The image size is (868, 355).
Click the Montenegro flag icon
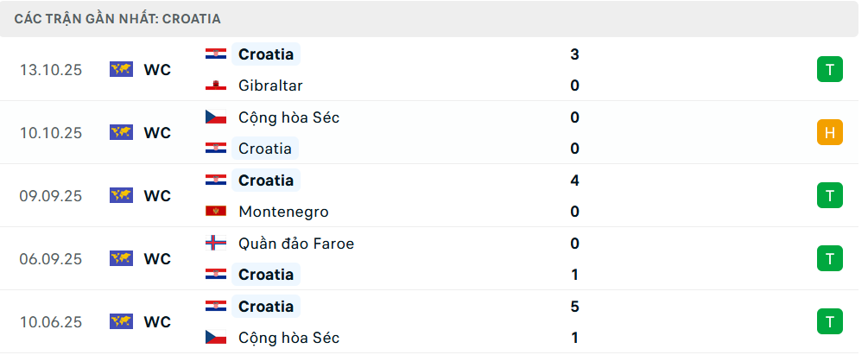click(215, 212)
